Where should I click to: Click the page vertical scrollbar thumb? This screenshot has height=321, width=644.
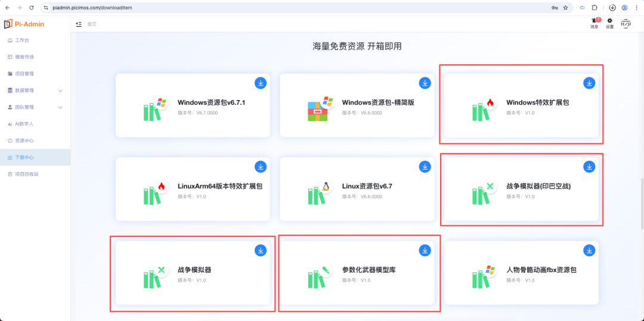click(642, 204)
